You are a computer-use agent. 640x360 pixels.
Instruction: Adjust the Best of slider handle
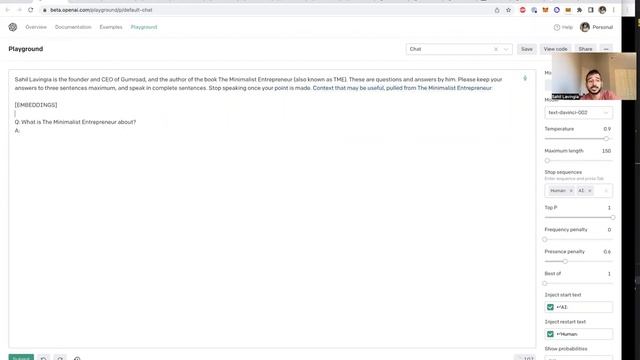click(x=545, y=283)
